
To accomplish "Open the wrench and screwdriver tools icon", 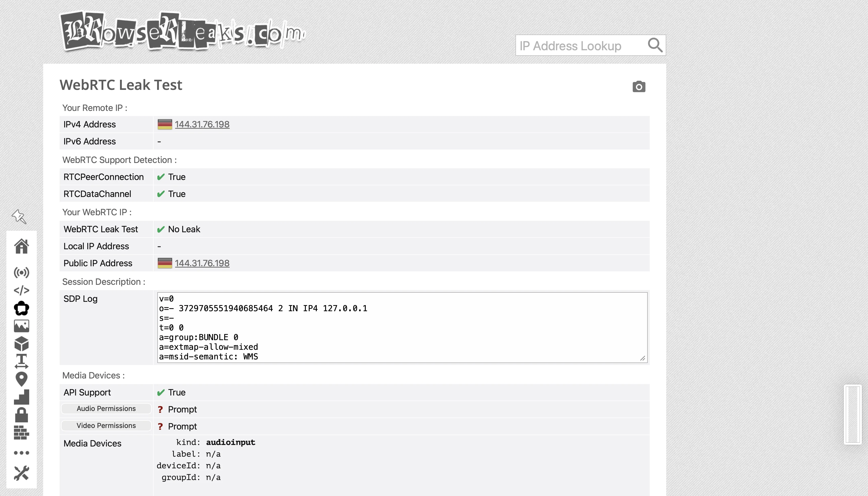I will pos(22,473).
